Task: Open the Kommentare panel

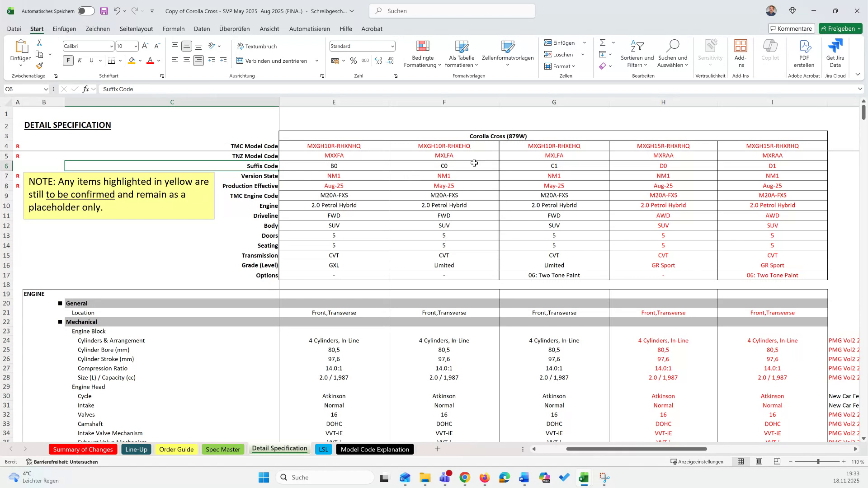Action: (x=791, y=28)
